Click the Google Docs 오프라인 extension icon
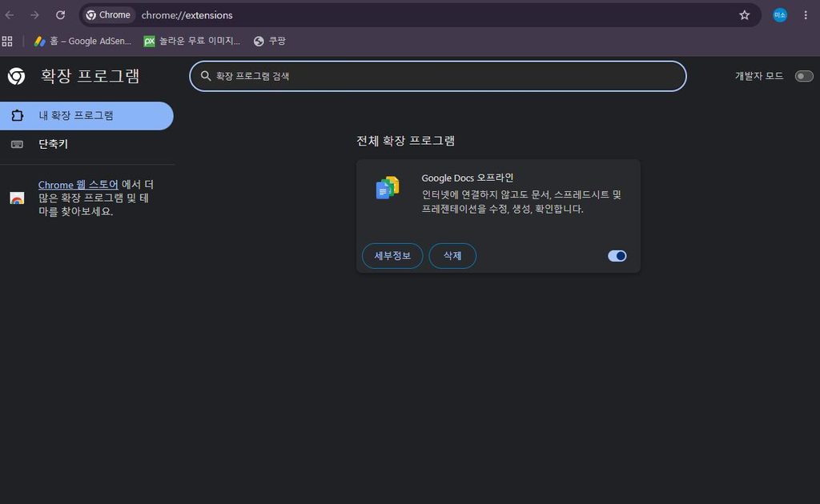 [388, 188]
